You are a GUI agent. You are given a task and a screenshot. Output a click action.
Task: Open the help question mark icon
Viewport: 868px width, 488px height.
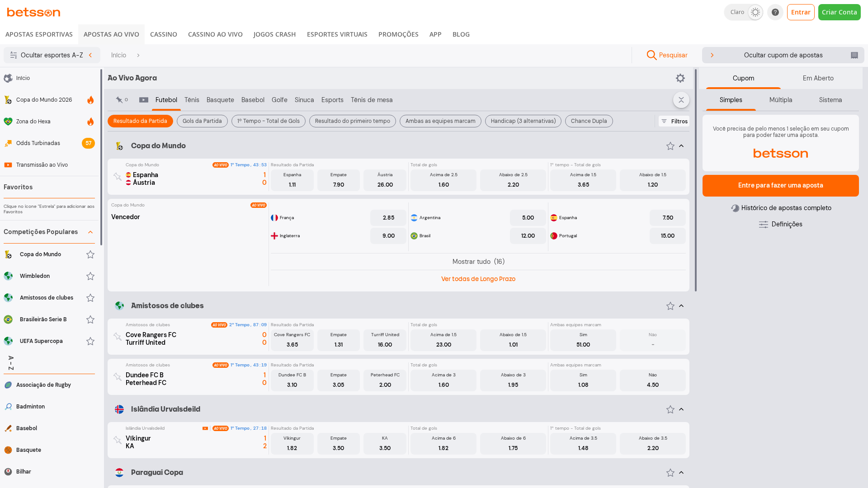pyautogui.click(x=775, y=12)
